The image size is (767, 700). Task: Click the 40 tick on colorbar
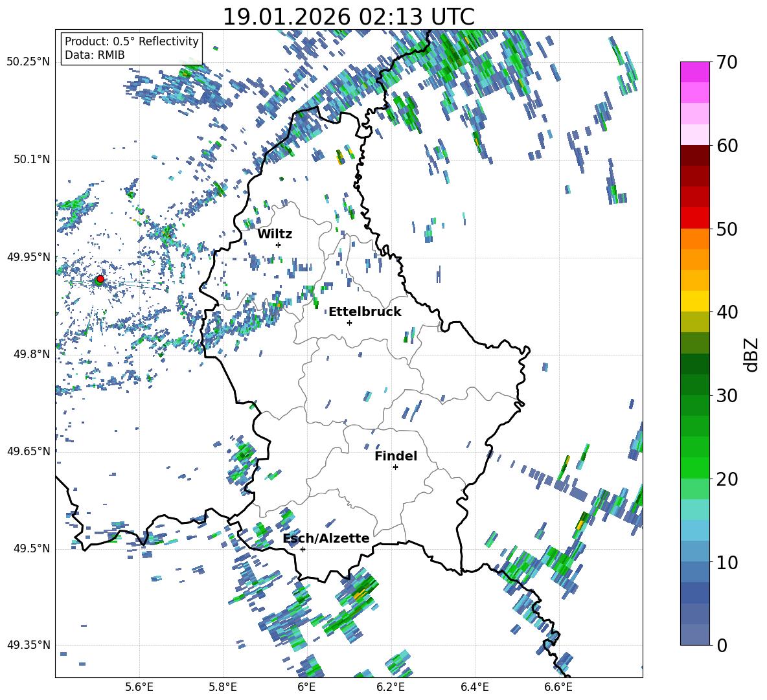(x=727, y=312)
